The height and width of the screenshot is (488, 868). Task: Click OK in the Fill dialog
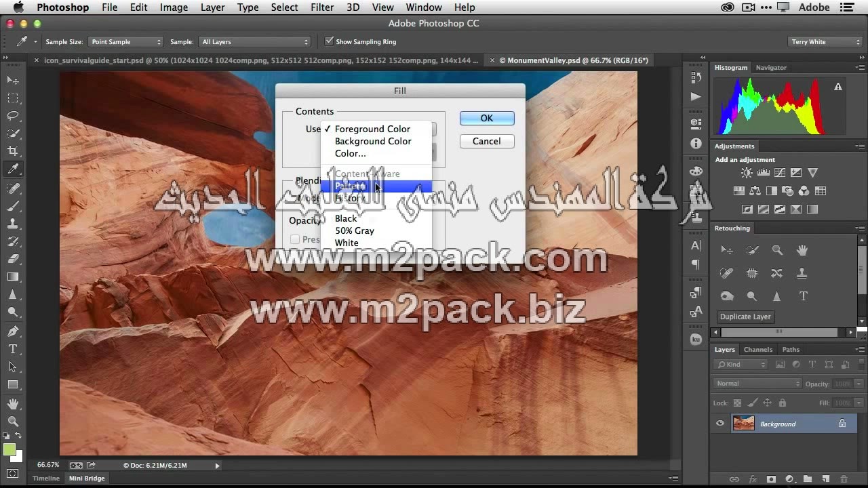point(487,118)
